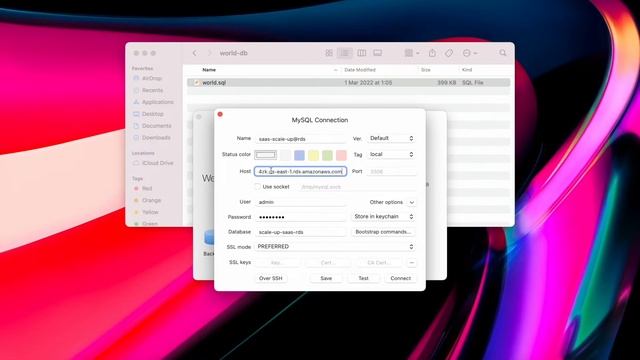This screenshot has width=640, height=360.
Task: Click the Over SSH button
Action: pyautogui.click(x=271, y=278)
